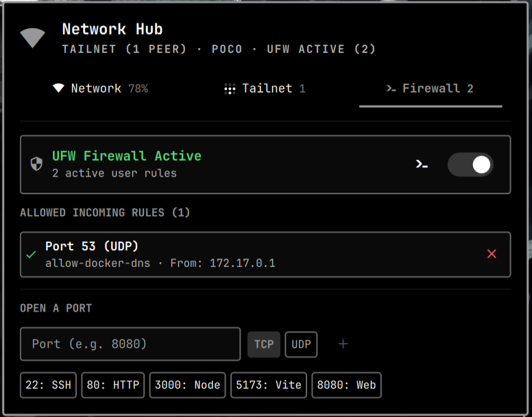Click the green checkmark on Port 53 rule
Viewport: 532px width, 417px height.
(32, 254)
